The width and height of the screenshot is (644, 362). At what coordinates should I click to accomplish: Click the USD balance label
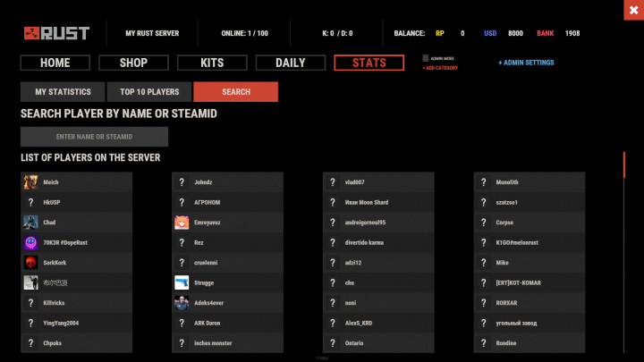click(x=490, y=33)
